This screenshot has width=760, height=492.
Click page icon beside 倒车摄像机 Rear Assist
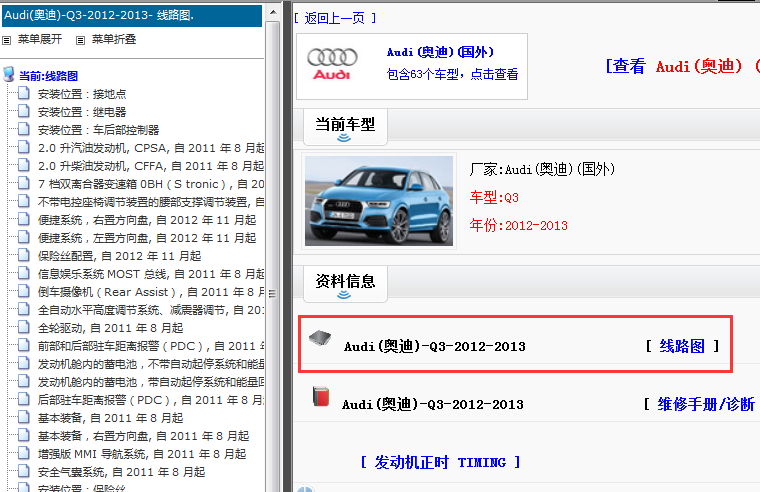coord(24,291)
